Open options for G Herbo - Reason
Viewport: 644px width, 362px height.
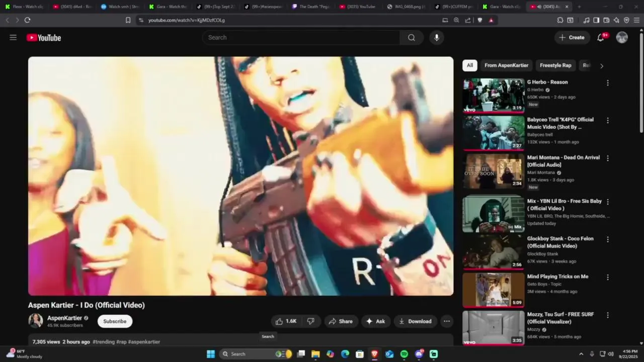click(607, 83)
